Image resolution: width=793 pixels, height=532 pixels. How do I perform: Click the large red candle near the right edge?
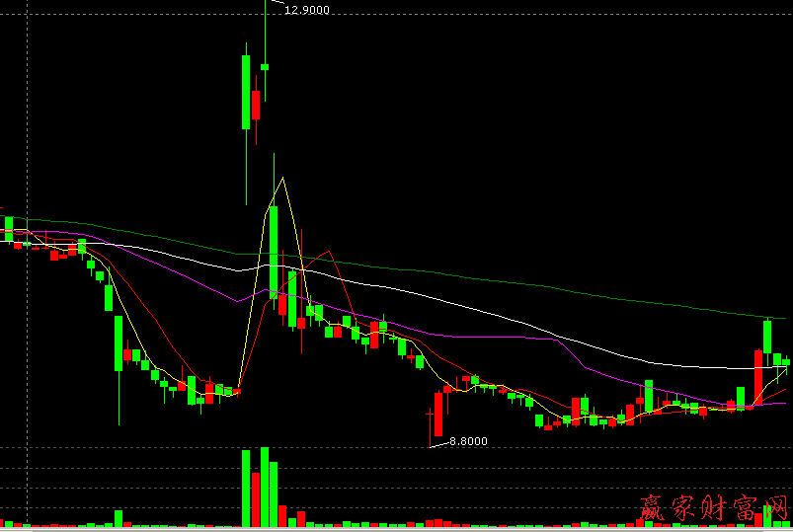(x=757, y=375)
